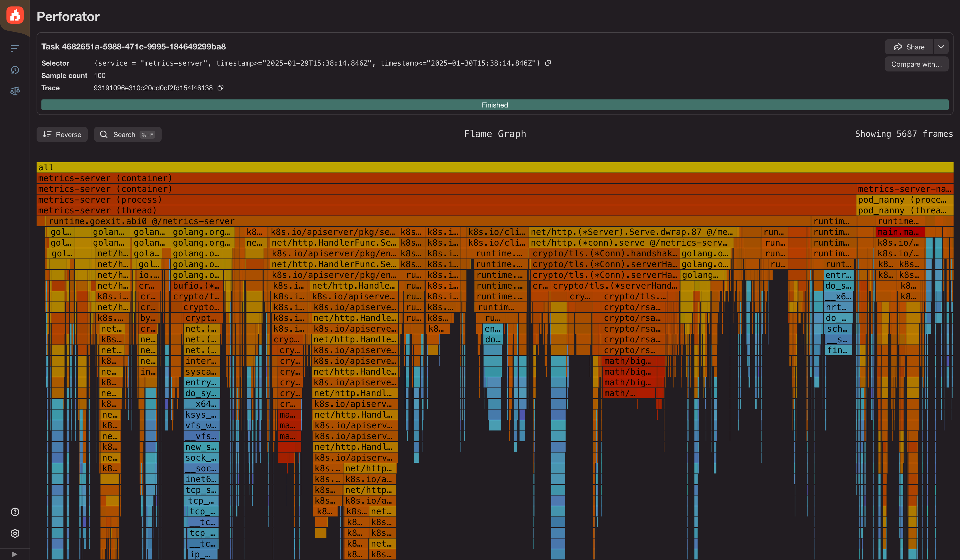Screen dimensions: 960x560
Task: Open the task list sidebar icon
Action: click(15, 48)
